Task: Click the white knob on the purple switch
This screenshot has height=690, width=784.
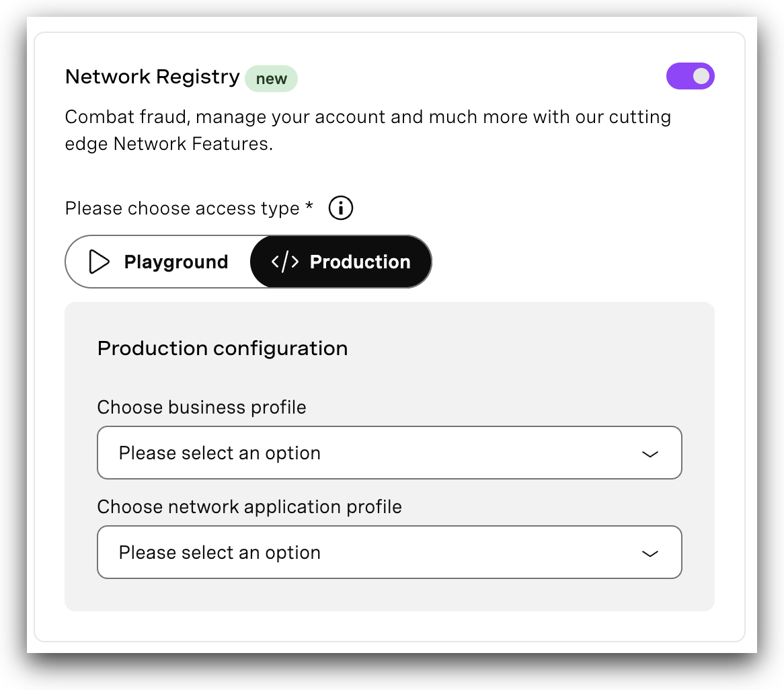Action: coord(701,76)
